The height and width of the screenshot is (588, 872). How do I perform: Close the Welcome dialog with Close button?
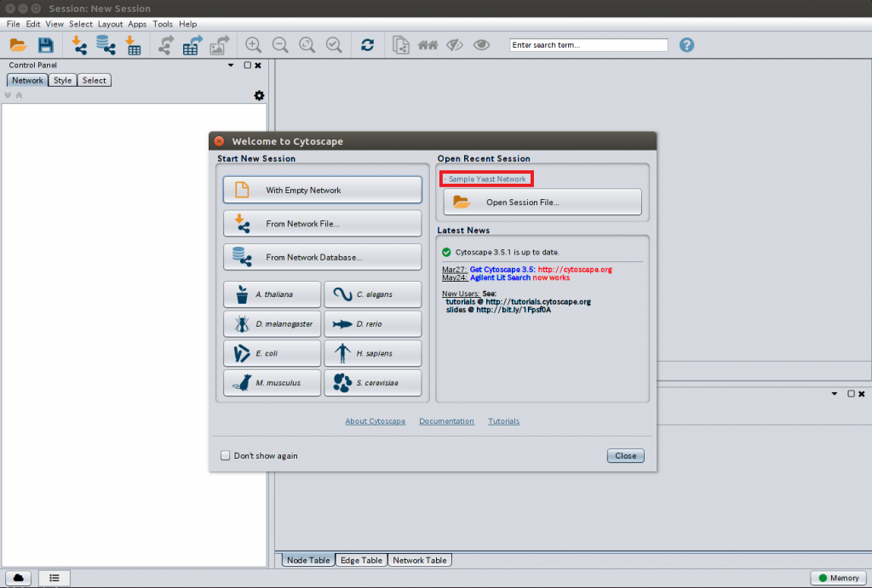click(626, 456)
